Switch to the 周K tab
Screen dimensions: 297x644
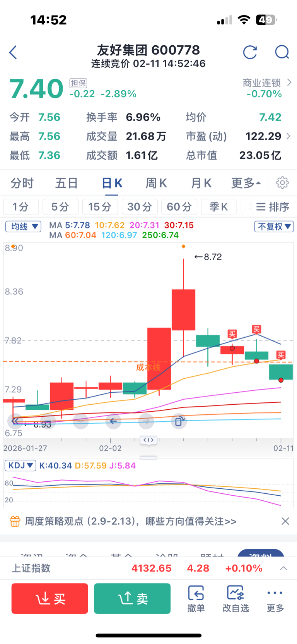(x=156, y=183)
